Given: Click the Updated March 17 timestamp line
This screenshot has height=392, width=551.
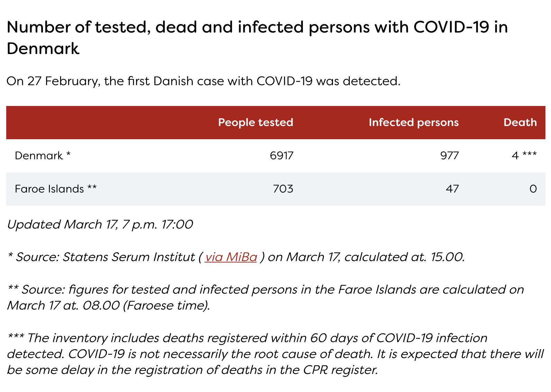Looking at the screenshot, I should [100, 224].
